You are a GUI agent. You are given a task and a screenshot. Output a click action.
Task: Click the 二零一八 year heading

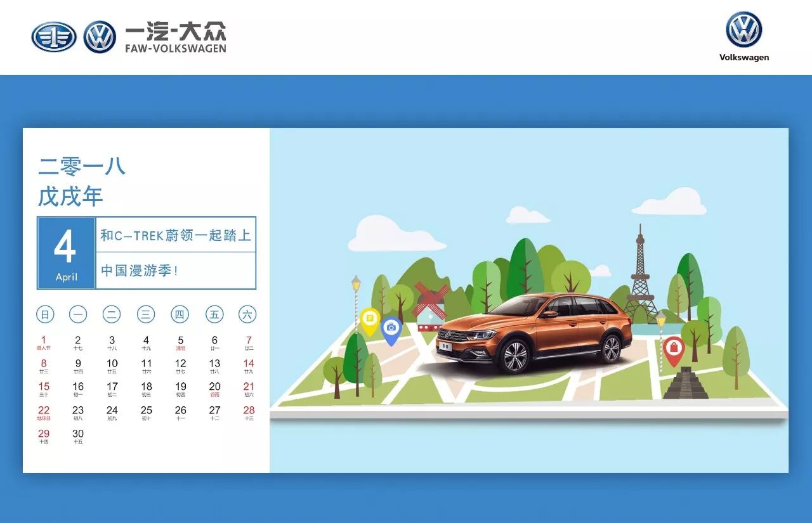[82, 166]
